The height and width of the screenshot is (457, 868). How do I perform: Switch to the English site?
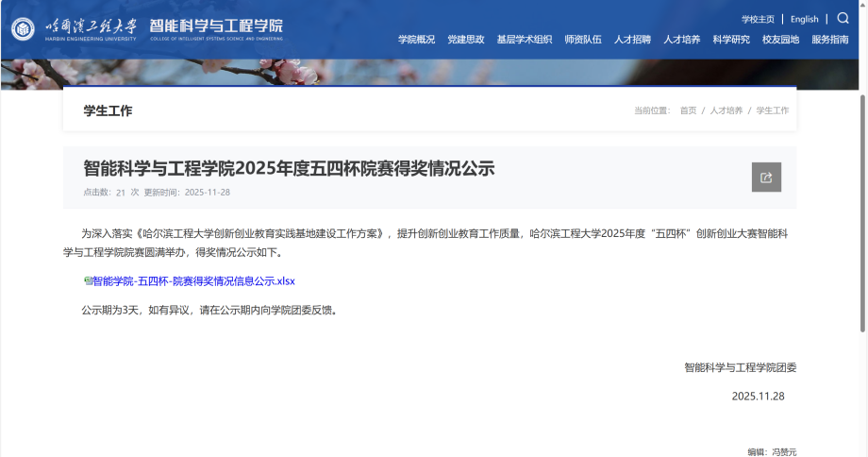click(x=805, y=19)
